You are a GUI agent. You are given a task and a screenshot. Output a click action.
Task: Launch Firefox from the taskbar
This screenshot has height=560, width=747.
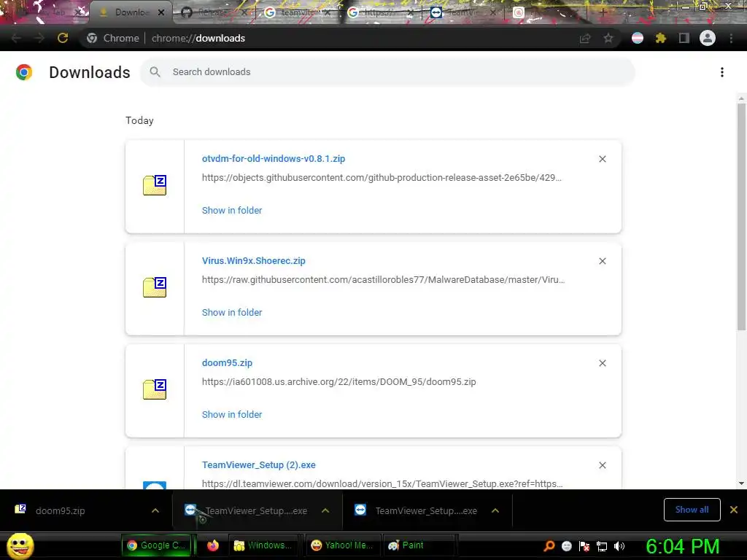pyautogui.click(x=212, y=545)
